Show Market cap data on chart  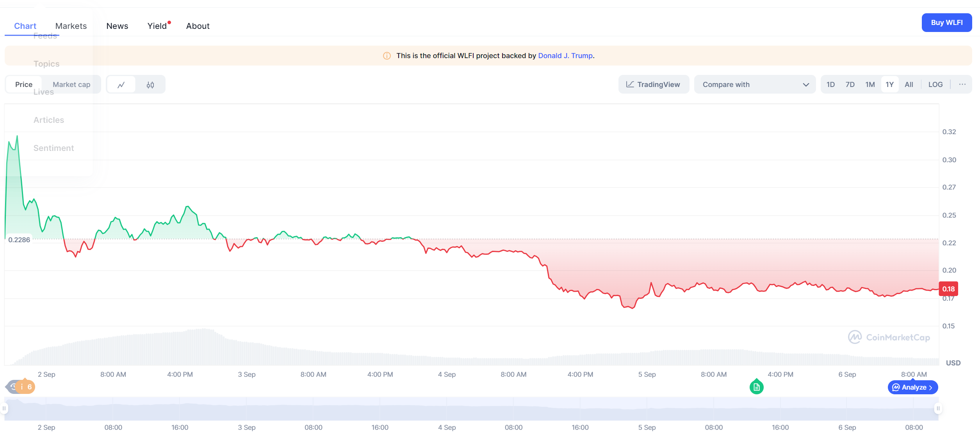71,84
